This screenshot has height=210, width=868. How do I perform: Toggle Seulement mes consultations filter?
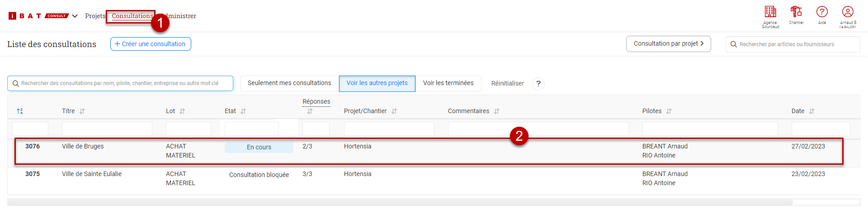point(289,83)
